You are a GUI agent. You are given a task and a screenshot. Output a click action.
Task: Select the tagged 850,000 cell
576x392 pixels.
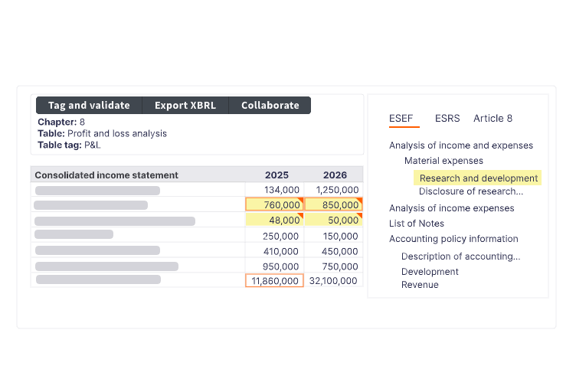tap(332, 204)
